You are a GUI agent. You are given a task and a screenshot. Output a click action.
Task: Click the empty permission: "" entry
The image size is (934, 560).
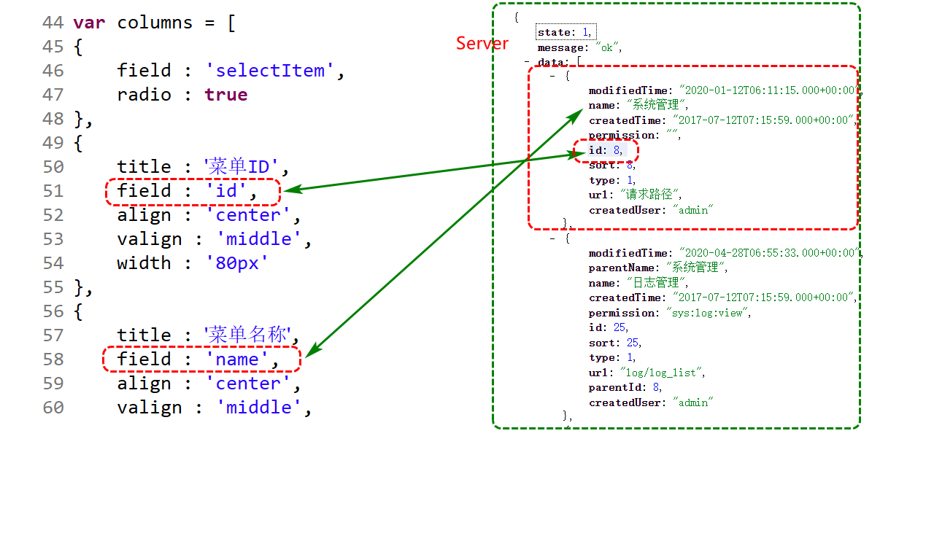tap(635, 135)
